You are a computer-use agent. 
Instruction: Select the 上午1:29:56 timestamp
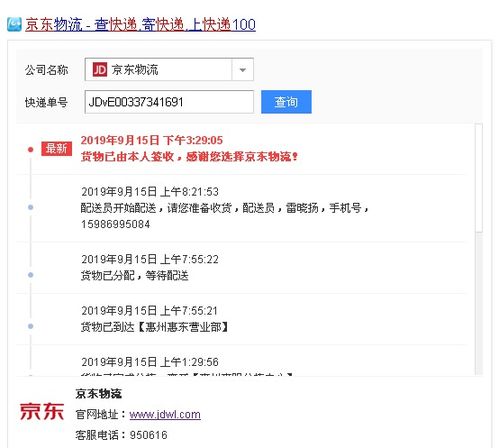click(150, 362)
